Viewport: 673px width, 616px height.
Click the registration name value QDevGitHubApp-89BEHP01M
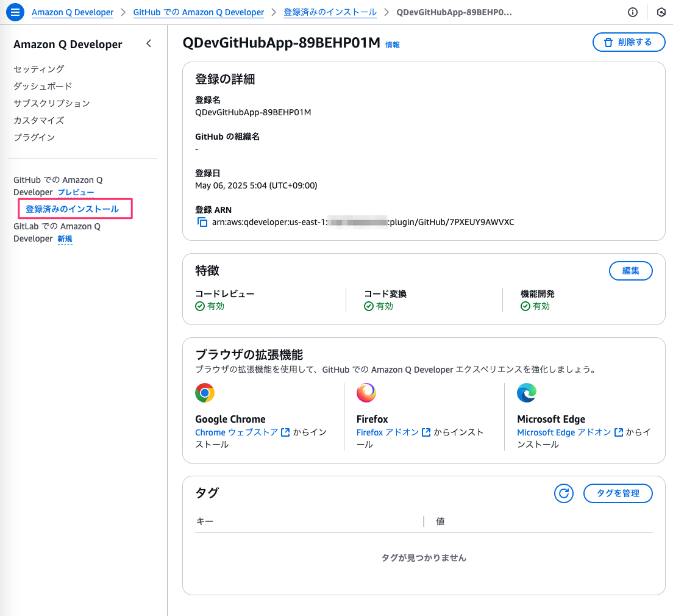tap(253, 113)
